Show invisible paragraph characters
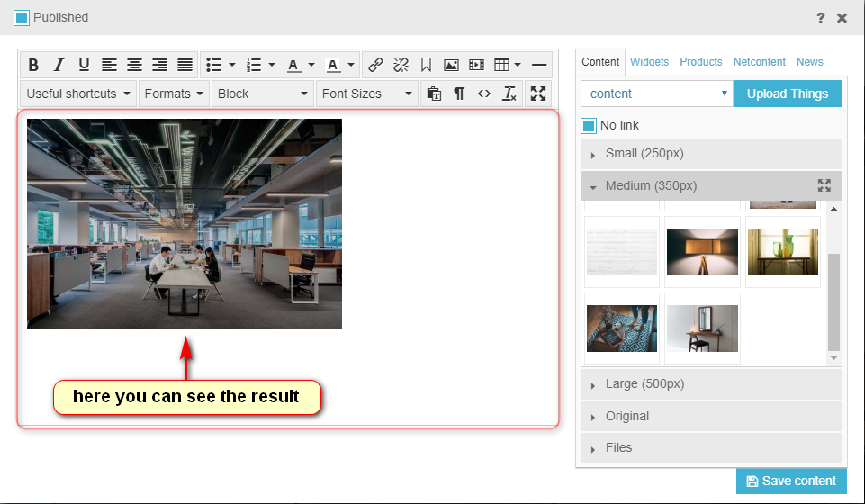Image resolution: width=865 pixels, height=504 pixels. tap(459, 94)
